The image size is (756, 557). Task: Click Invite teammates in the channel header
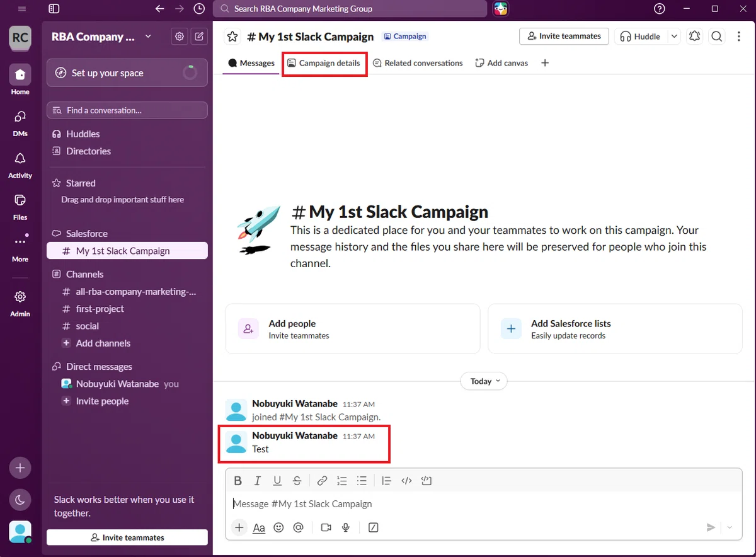(x=564, y=37)
